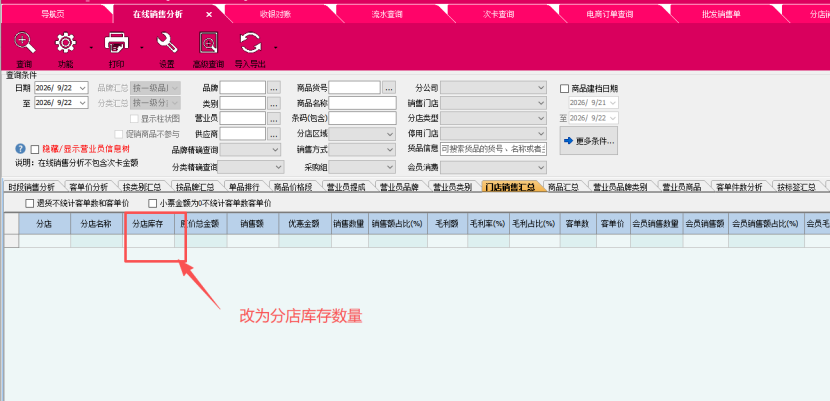Screen dimensions: 830x401
Task: Switch to the 次卡查询 tab
Action: click(498, 15)
